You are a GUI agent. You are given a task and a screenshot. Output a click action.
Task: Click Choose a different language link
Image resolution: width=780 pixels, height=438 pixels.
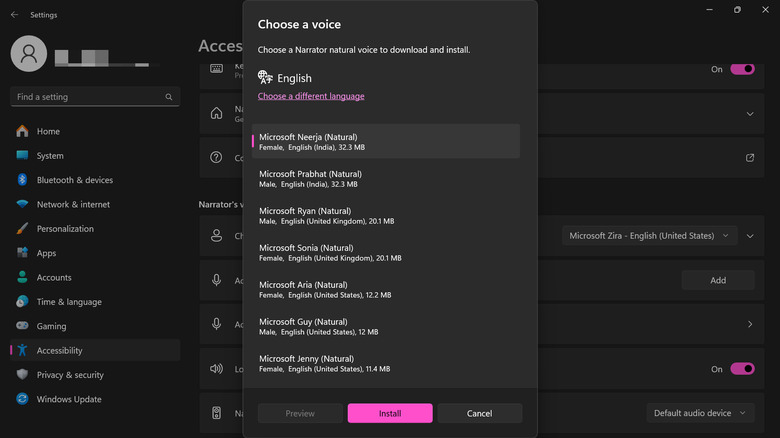point(311,96)
